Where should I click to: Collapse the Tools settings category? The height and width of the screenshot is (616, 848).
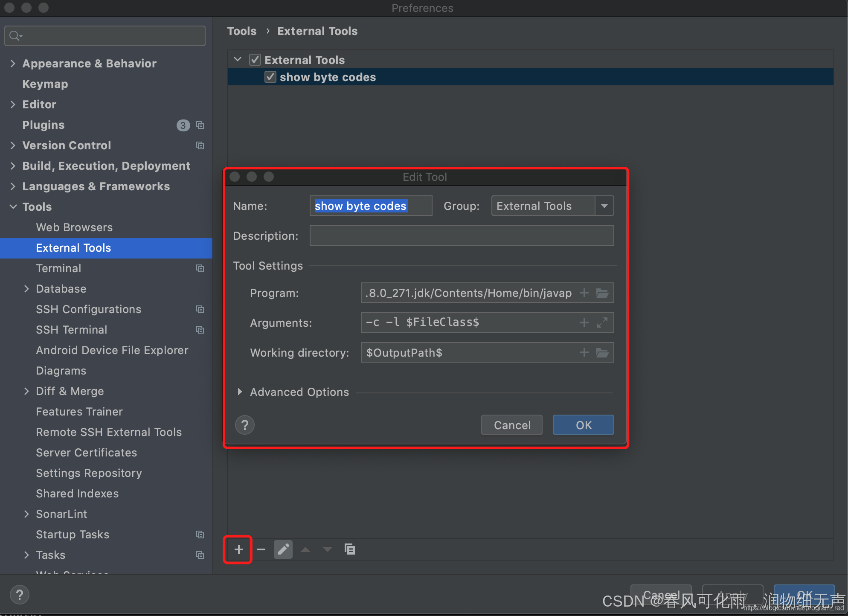coord(13,207)
